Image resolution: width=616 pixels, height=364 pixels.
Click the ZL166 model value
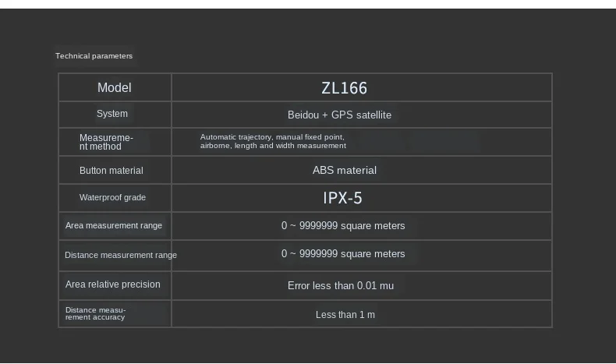(344, 88)
